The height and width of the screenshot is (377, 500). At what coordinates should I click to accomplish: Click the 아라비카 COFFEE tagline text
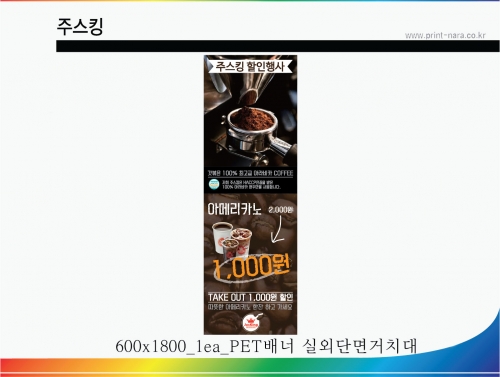tap(250, 173)
